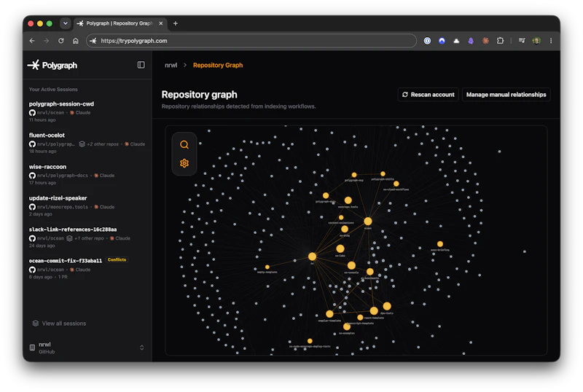Open media controls playlist icon

click(x=522, y=41)
